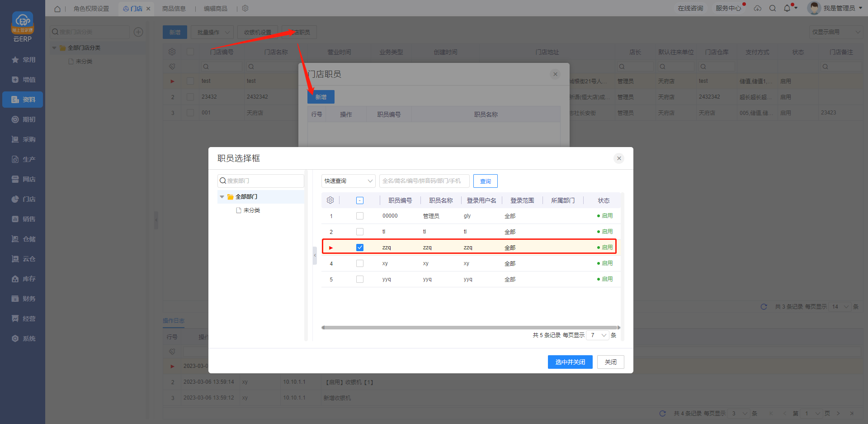The width and height of the screenshot is (868, 424).
Task: Open global search magnifier in header
Action: tap(773, 8)
